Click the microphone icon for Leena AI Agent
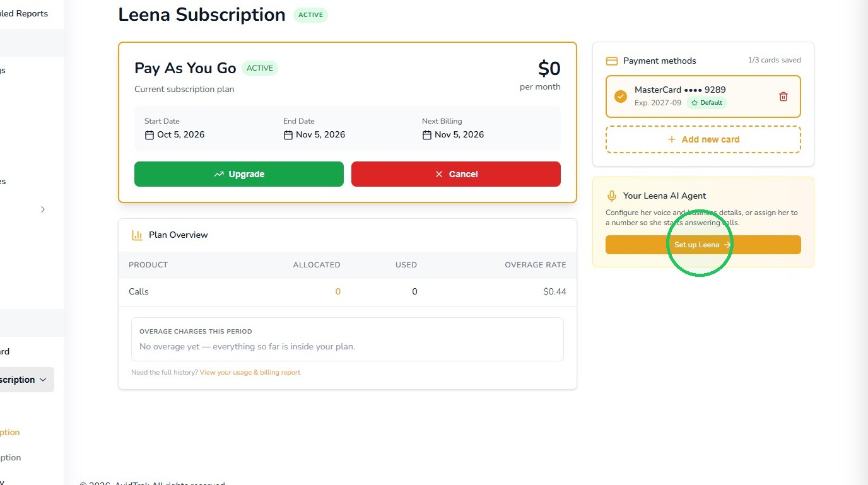Screen dimensions: 868x485 [x=611, y=196]
